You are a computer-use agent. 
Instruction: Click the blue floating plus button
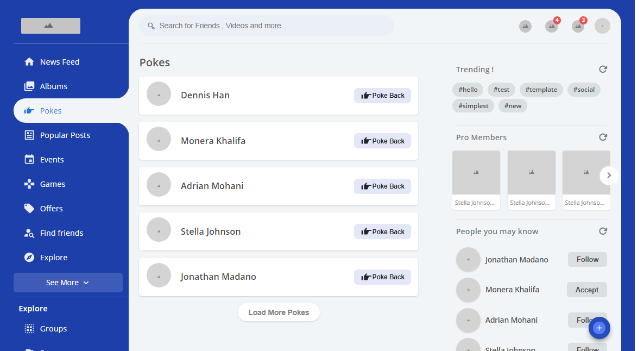(599, 328)
